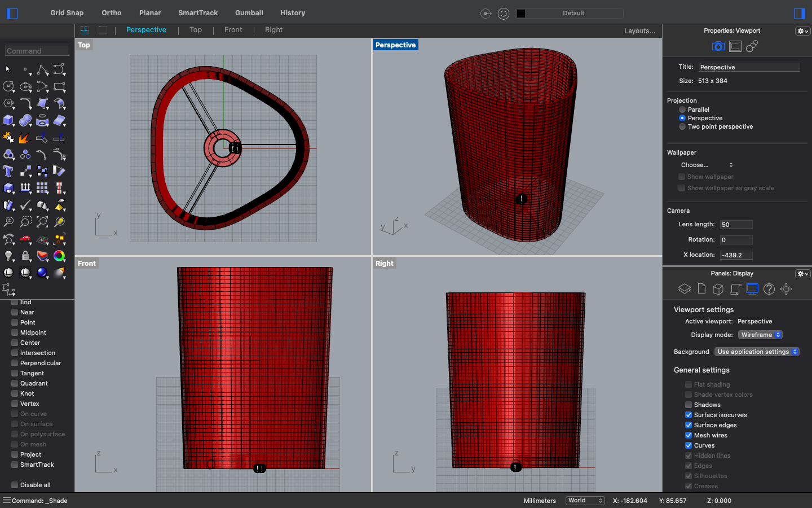Select the Text object tool
This screenshot has height=508, width=812.
coord(8,171)
